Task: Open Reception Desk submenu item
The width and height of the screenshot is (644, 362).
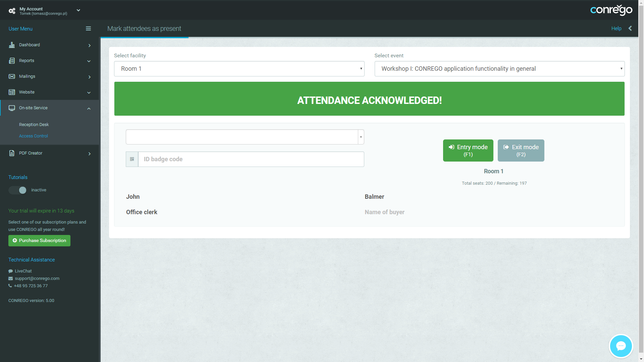Action: coord(34,124)
